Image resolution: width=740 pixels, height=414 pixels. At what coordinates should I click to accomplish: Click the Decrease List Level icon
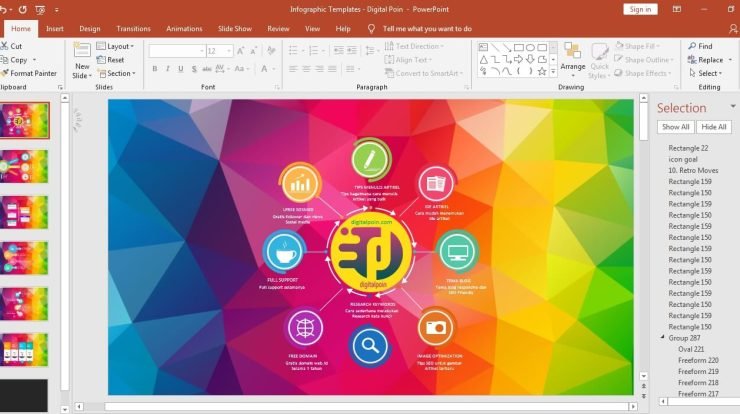pyautogui.click(x=338, y=51)
